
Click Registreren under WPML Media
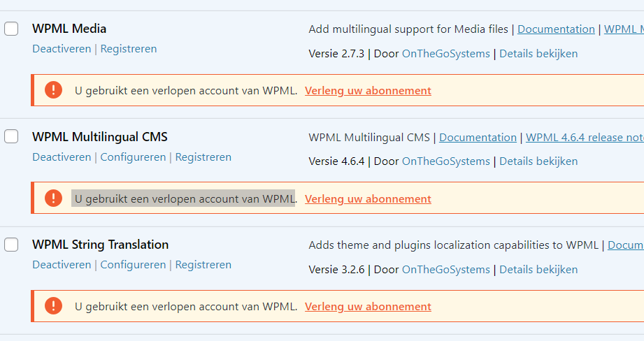coord(129,49)
